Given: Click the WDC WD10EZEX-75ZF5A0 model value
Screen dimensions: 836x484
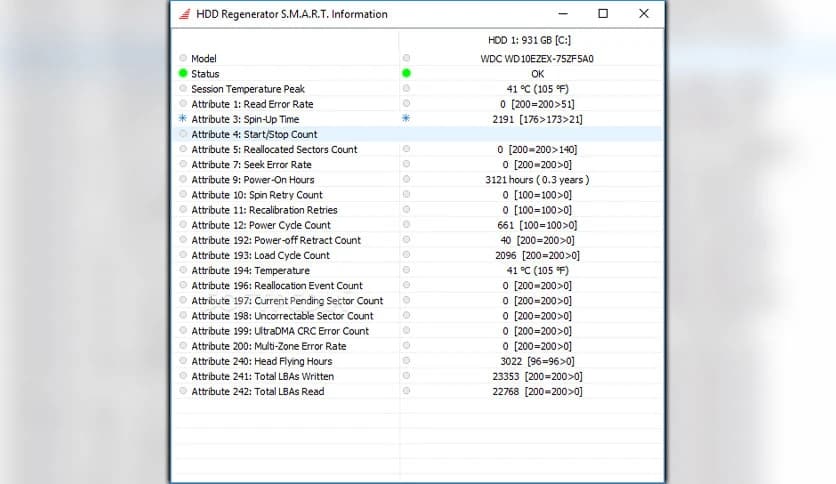Looking at the screenshot, I should tap(537, 59).
